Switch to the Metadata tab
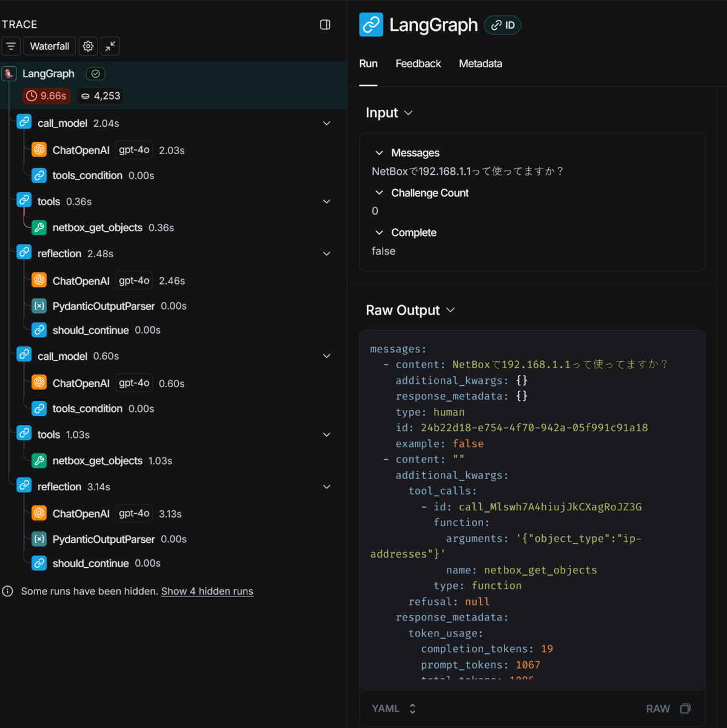 (x=480, y=64)
